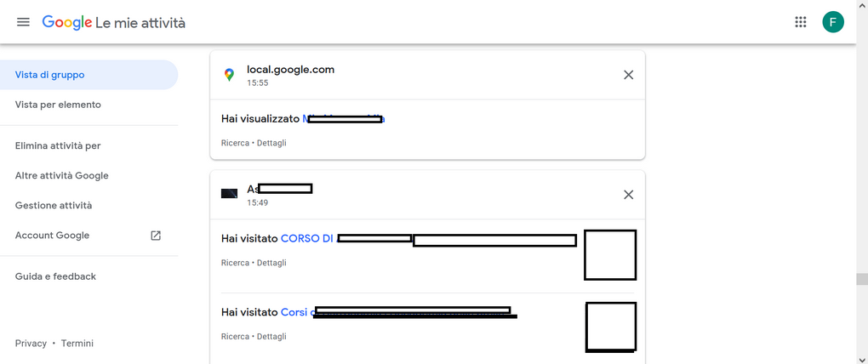Open the Privacy link

(31, 344)
